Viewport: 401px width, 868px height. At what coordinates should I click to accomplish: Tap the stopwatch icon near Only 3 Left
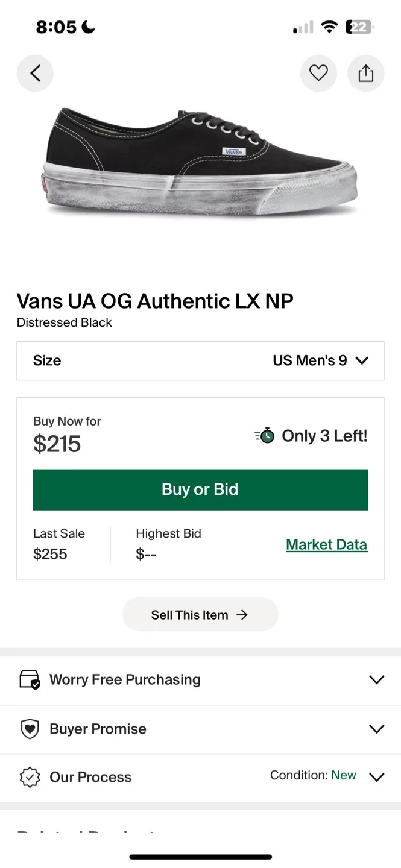[x=264, y=435]
